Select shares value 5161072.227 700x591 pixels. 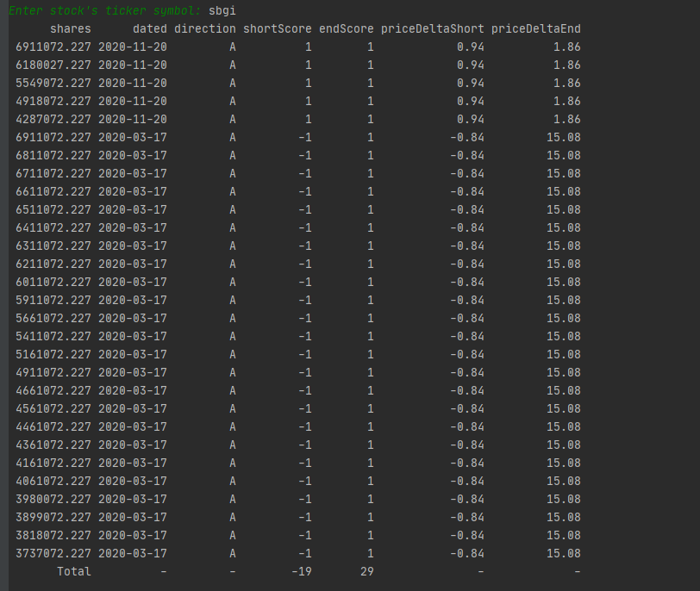pos(53,355)
